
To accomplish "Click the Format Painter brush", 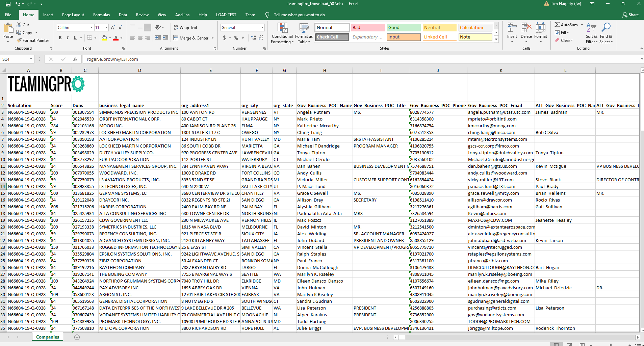I will 19,40.
